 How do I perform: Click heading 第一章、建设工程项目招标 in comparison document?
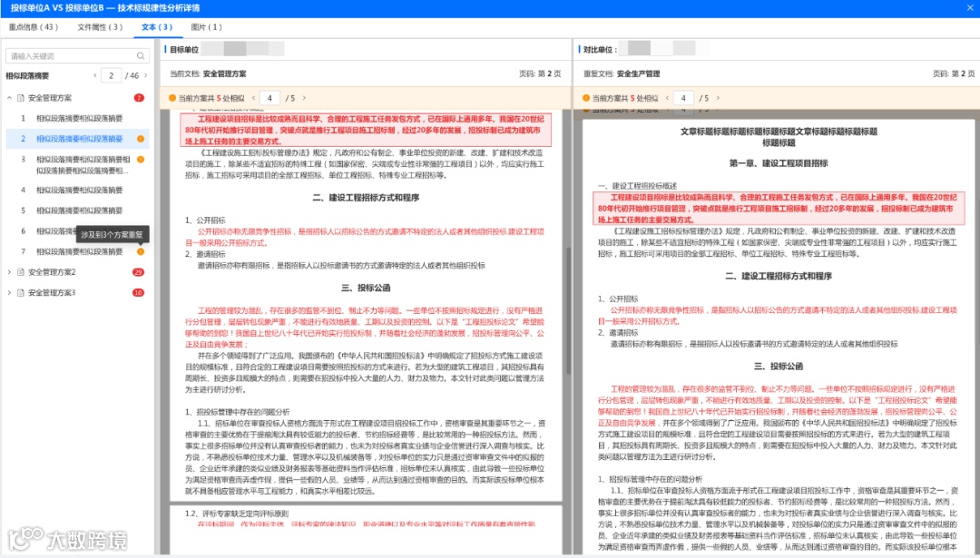pyautogui.click(x=779, y=163)
